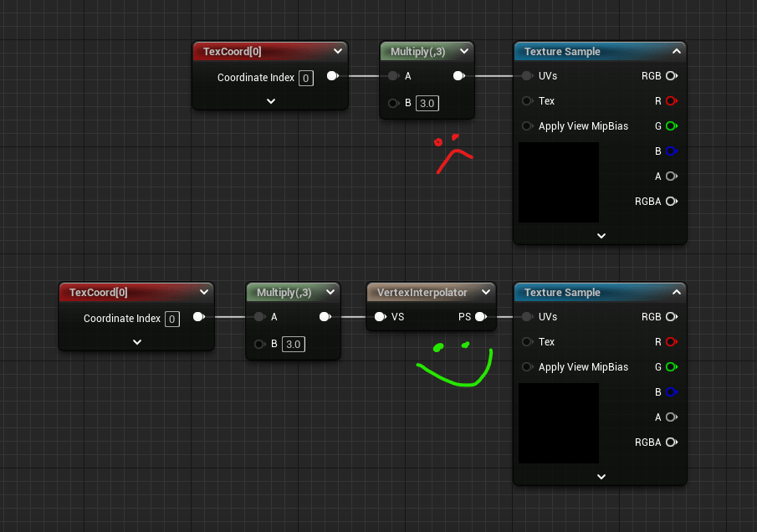Click the texture preview thumbnail in upper Texture Sample
Image resolution: width=757 pixels, height=532 pixels.
559,182
